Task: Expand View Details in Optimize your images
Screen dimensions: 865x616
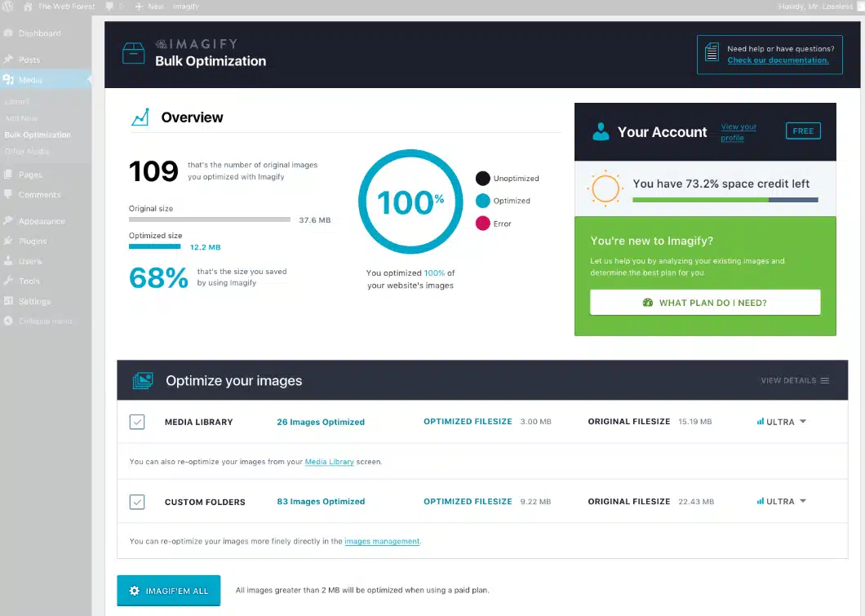Action: [795, 380]
